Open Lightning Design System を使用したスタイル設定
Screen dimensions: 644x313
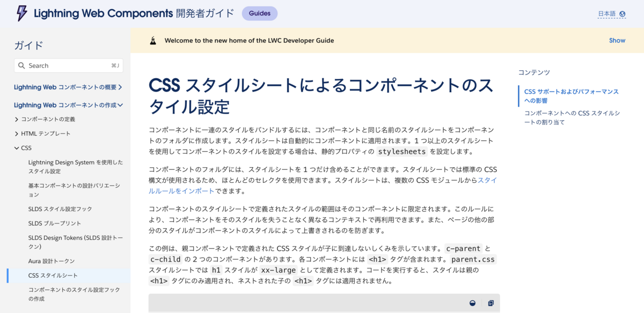[x=76, y=167]
